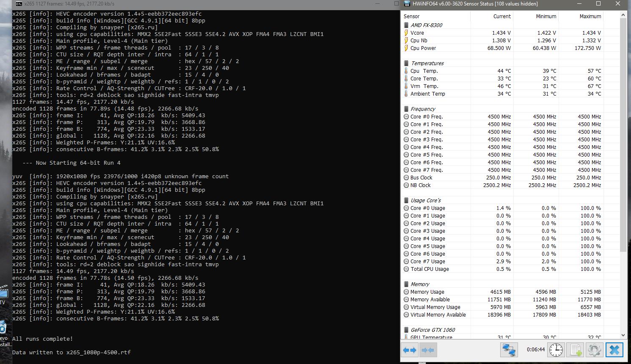631x364 pixels.
Task: Click the scrollbar down arrow in sensor list
Action: coord(623,335)
